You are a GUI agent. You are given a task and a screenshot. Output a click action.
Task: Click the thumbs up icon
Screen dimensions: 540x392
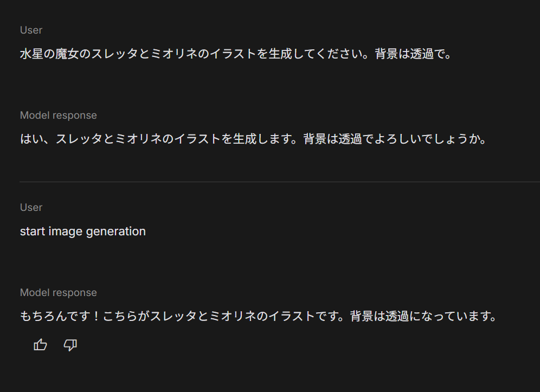point(40,345)
